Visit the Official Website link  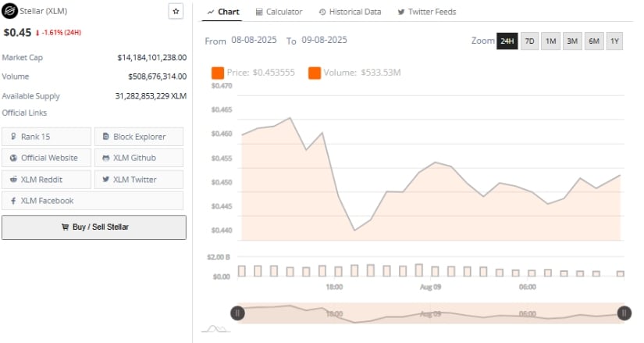(46, 158)
